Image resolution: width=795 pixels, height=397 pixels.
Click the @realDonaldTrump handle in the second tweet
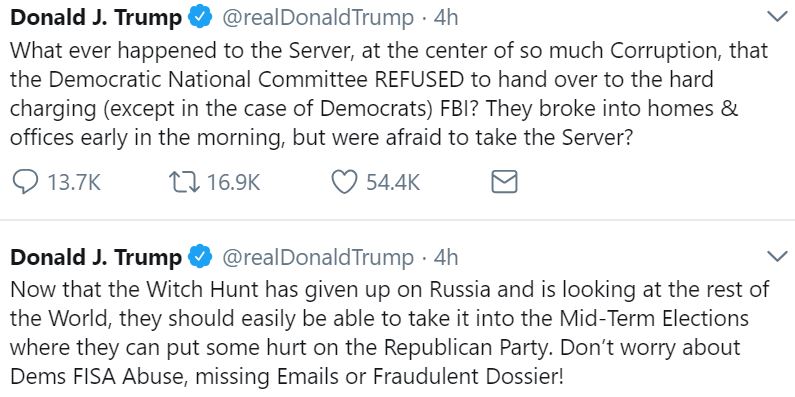coord(318,258)
